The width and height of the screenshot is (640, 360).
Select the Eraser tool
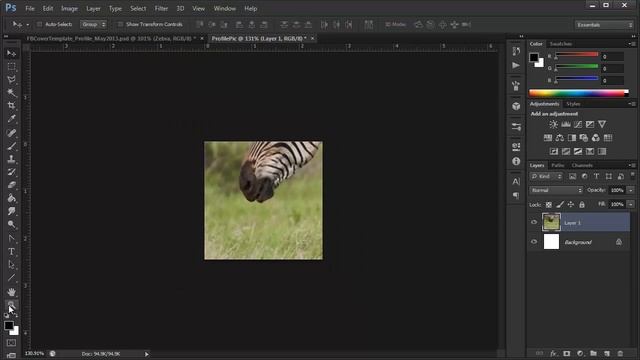(x=11, y=185)
